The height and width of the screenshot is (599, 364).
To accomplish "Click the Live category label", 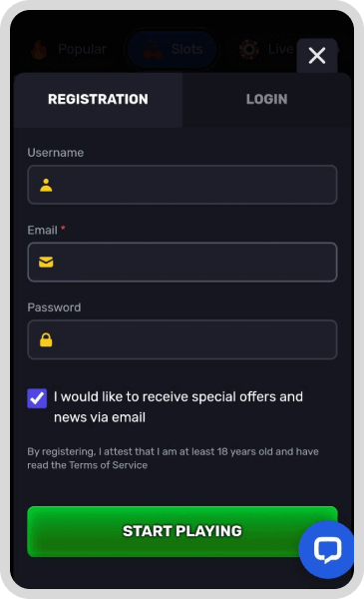I will click(x=280, y=49).
